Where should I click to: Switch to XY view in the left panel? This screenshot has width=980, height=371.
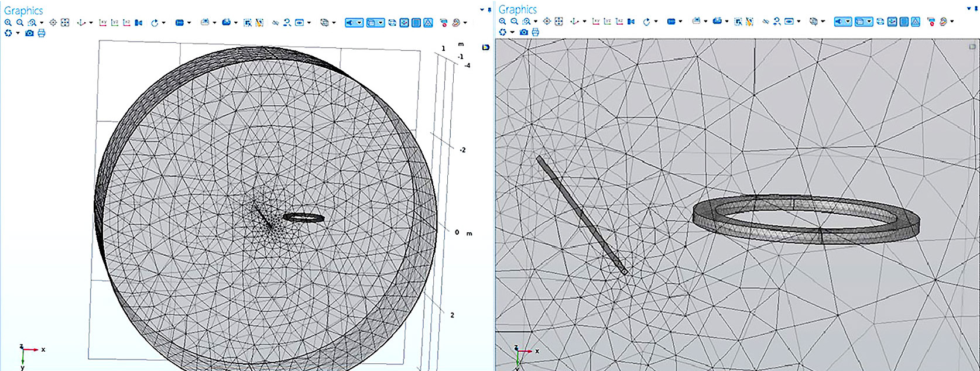tap(103, 23)
